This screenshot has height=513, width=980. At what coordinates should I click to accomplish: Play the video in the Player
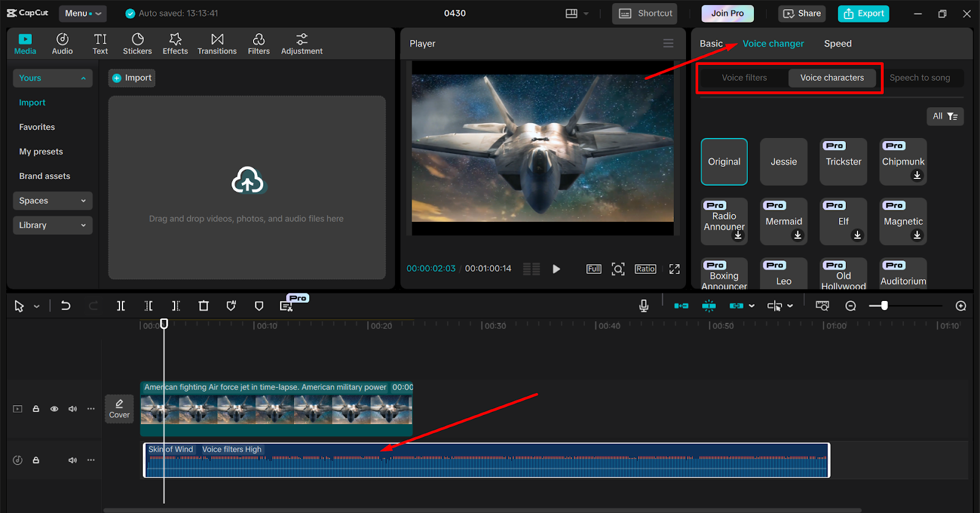(x=556, y=269)
